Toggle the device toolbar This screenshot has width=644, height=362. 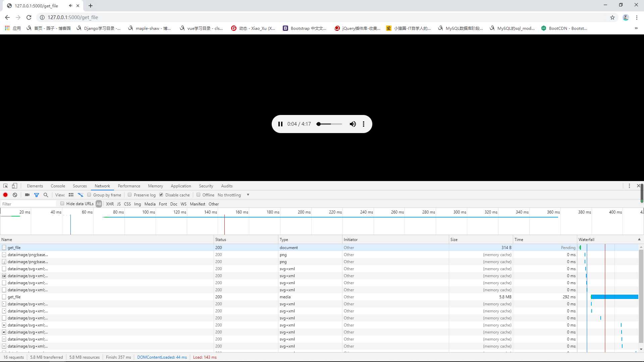tap(14, 186)
